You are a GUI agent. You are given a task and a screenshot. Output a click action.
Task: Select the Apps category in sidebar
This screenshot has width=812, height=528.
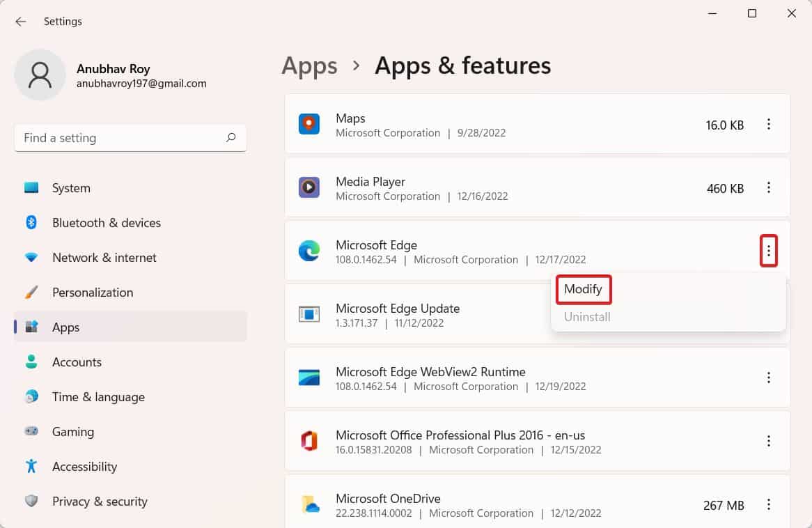click(130, 327)
